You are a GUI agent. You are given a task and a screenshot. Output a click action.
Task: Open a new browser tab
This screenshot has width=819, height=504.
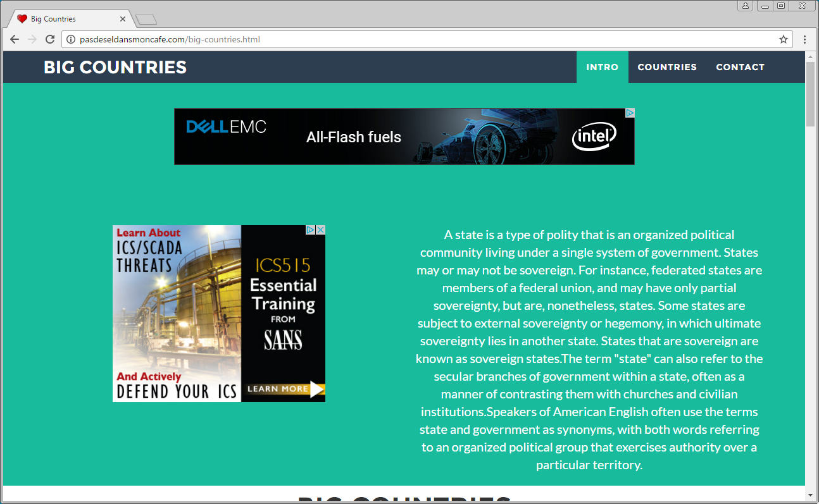tap(146, 20)
